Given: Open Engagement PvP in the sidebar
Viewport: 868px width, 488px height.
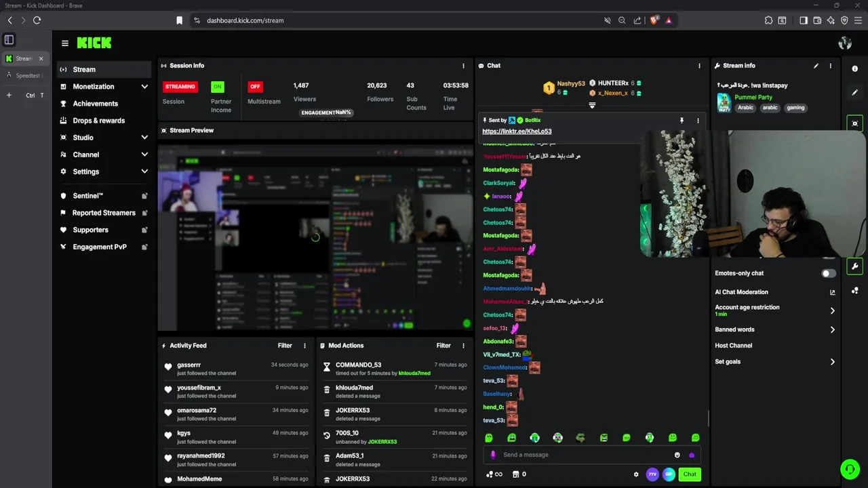Looking at the screenshot, I should pyautogui.click(x=104, y=247).
